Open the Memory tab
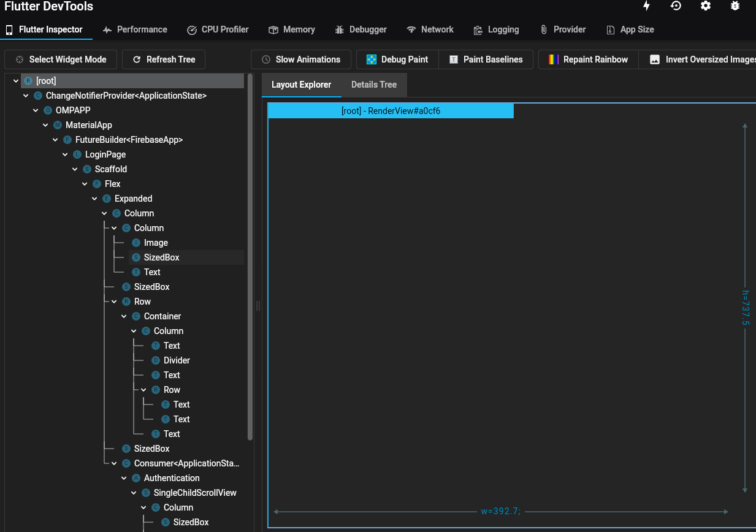The height and width of the screenshot is (532, 756). pyautogui.click(x=292, y=29)
